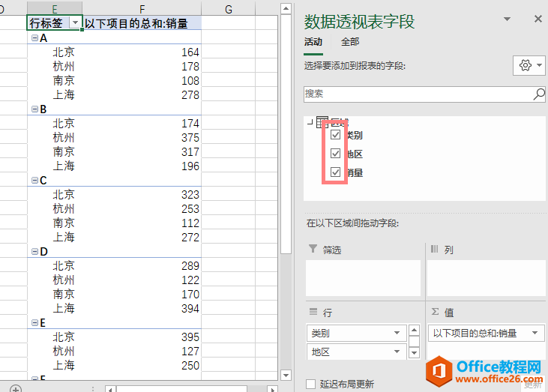
Task: Collapse group D in pivot table
Action: (x=35, y=251)
